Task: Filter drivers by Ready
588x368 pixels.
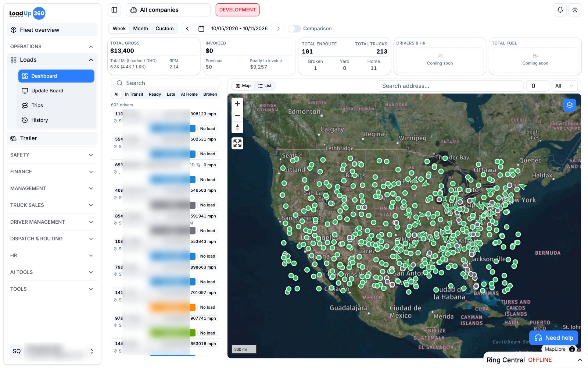Action: 155,94
